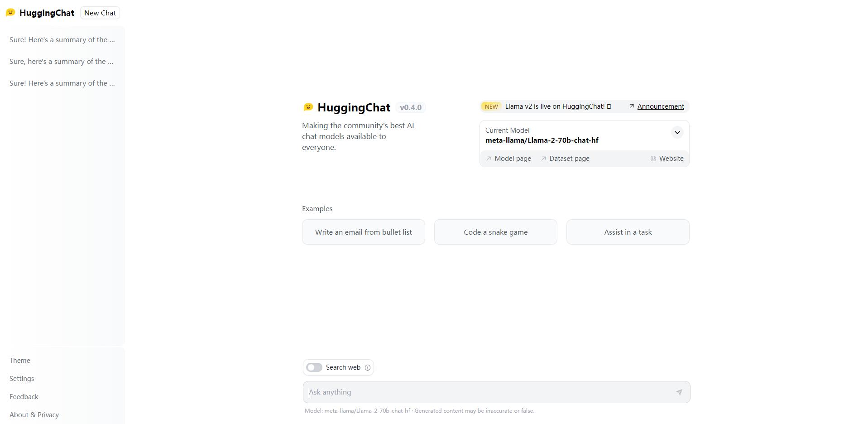Open the Dataset page link
Screen dimensions: 868x424
tap(569, 159)
